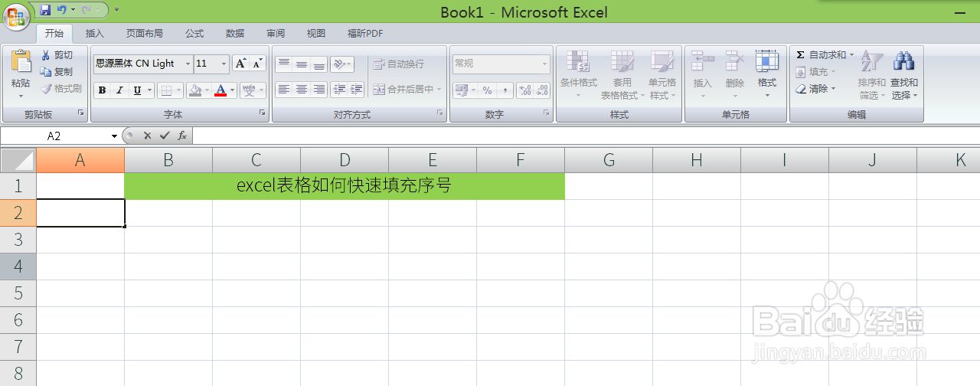
Task: Select column C header
Action: [x=256, y=160]
